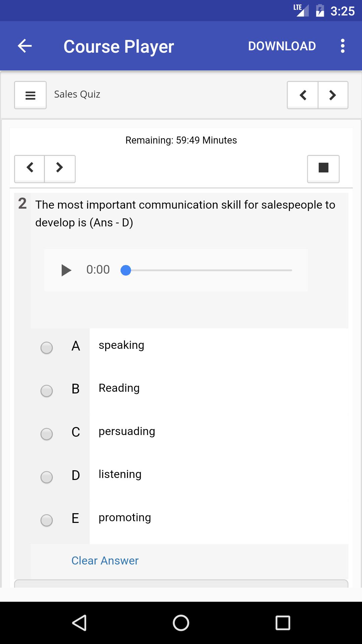Click the Clear Answer link
Viewport: 362px width, 644px height.
[105, 560]
